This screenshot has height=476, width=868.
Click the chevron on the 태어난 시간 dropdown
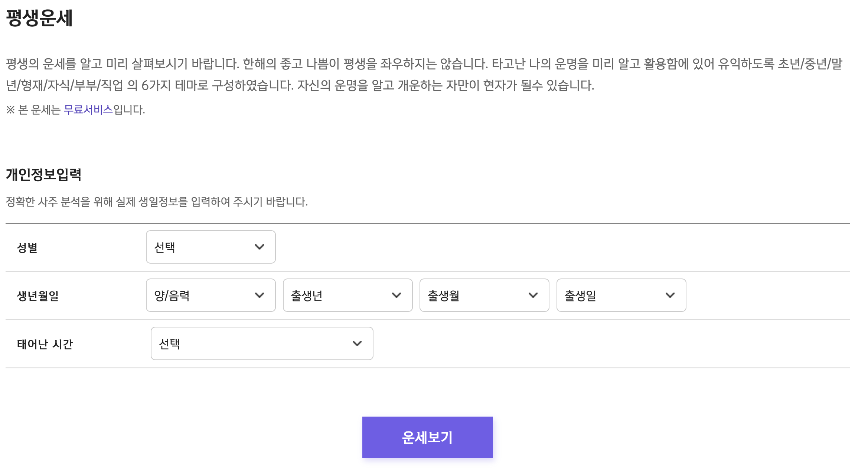click(x=358, y=343)
